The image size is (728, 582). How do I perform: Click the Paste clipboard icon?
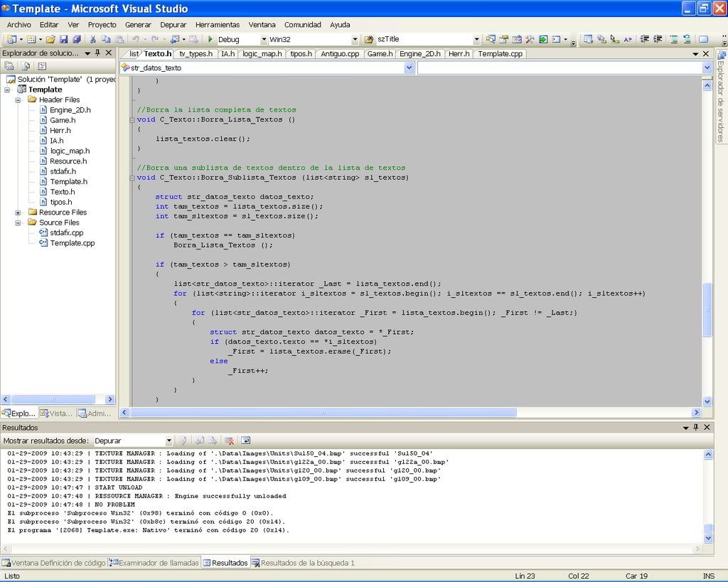pos(119,40)
